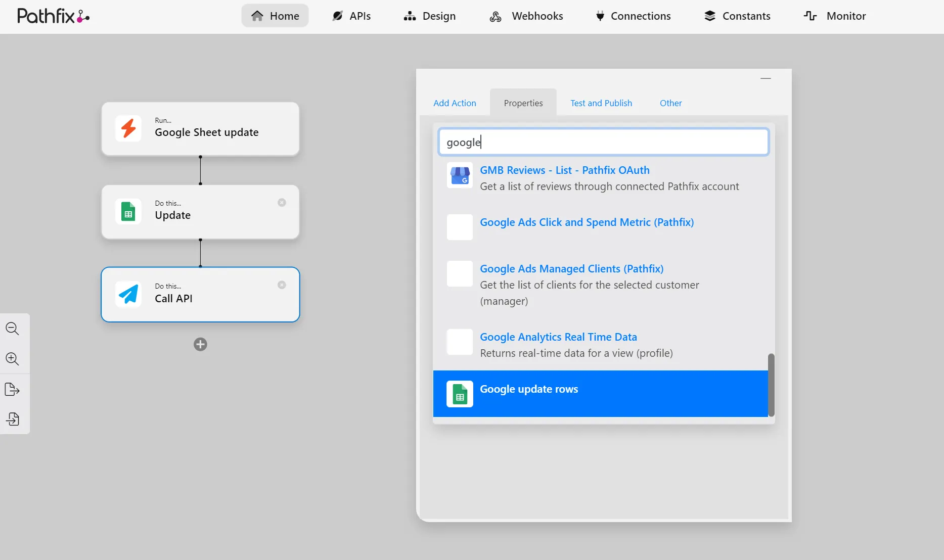944x560 pixels.
Task: Focus the action search field
Action: click(604, 142)
